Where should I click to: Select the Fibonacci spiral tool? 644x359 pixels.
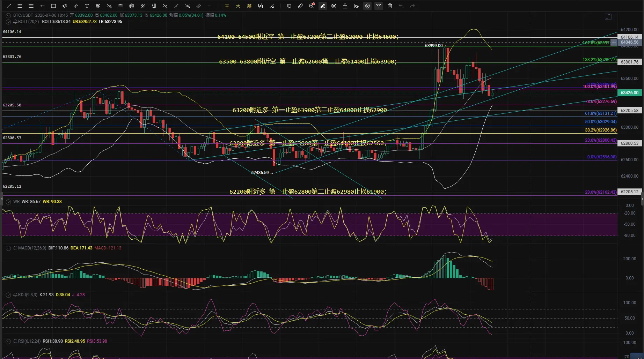(x=98, y=6)
